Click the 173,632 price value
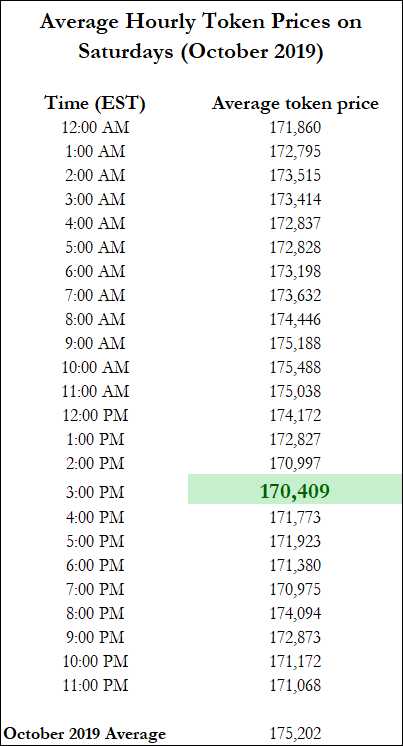403x746 pixels. [x=295, y=295]
